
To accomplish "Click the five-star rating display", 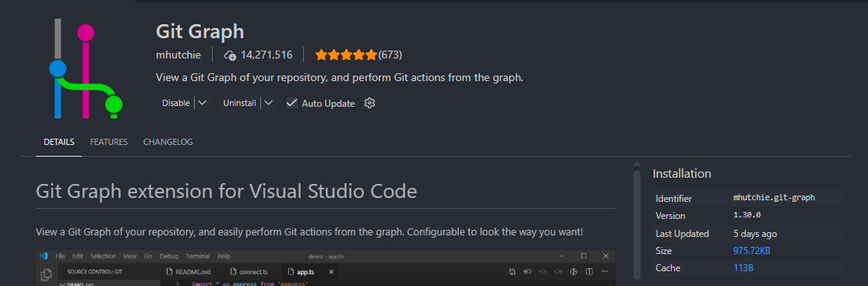I will coord(346,55).
